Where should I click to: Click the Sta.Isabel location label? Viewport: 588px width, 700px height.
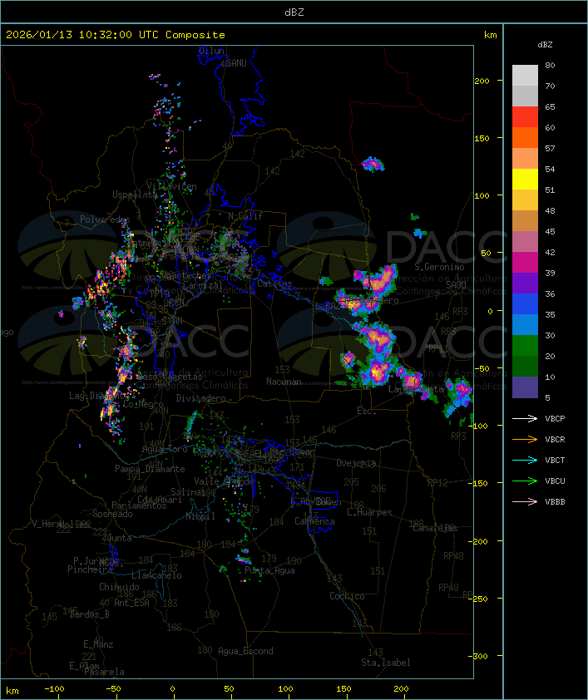[386, 663]
